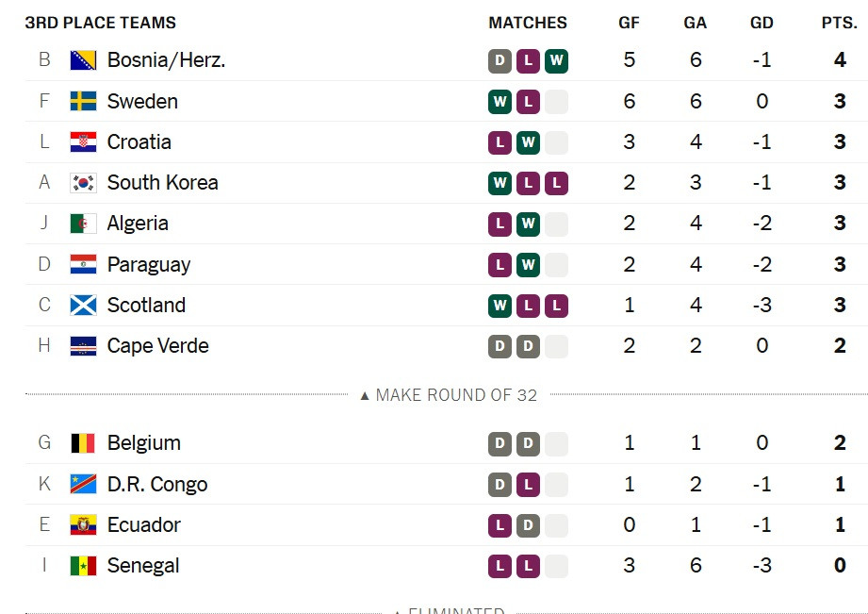Click the Cape Verde flag icon
The width and height of the screenshot is (868, 614).
(x=84, y=346)
